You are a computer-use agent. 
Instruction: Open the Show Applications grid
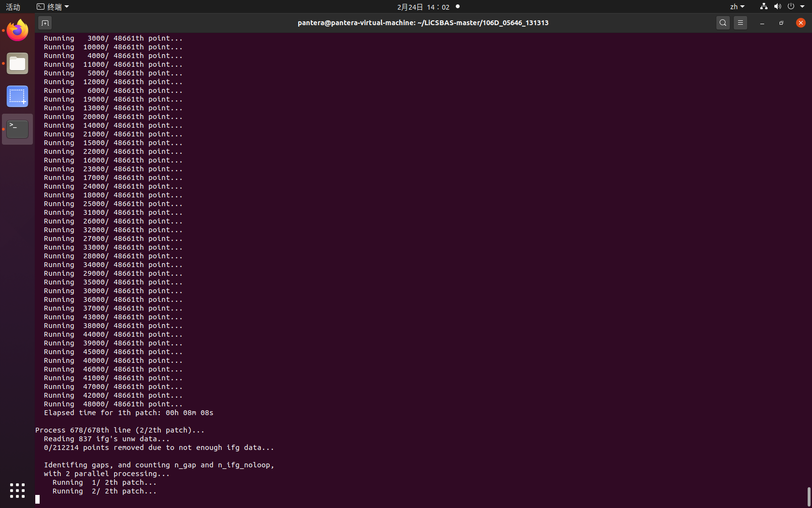[x=17, y=490]
